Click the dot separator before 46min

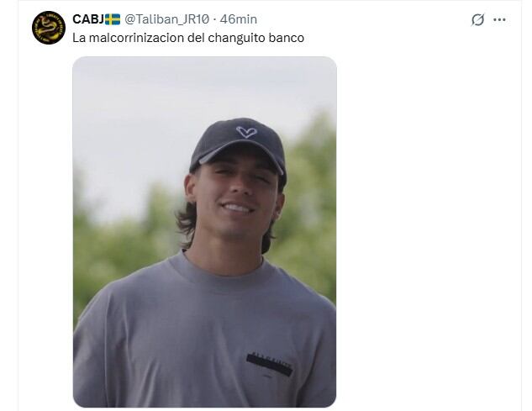pos(215,19)
